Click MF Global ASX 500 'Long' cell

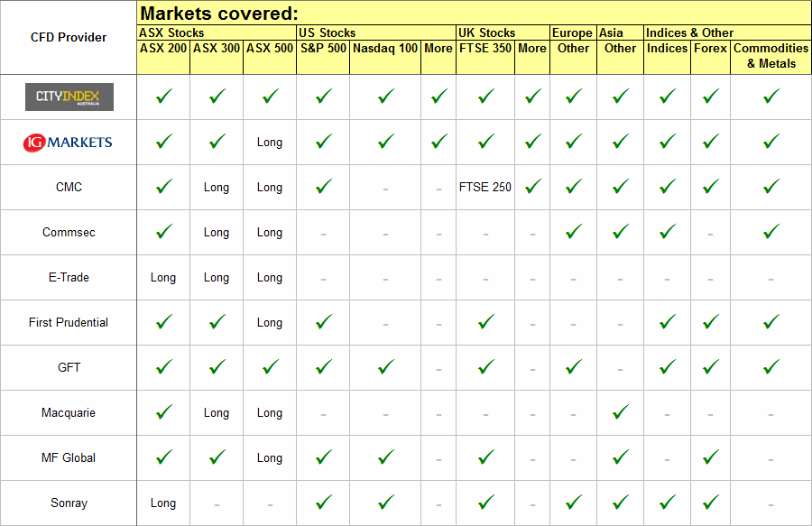[270, 458]
